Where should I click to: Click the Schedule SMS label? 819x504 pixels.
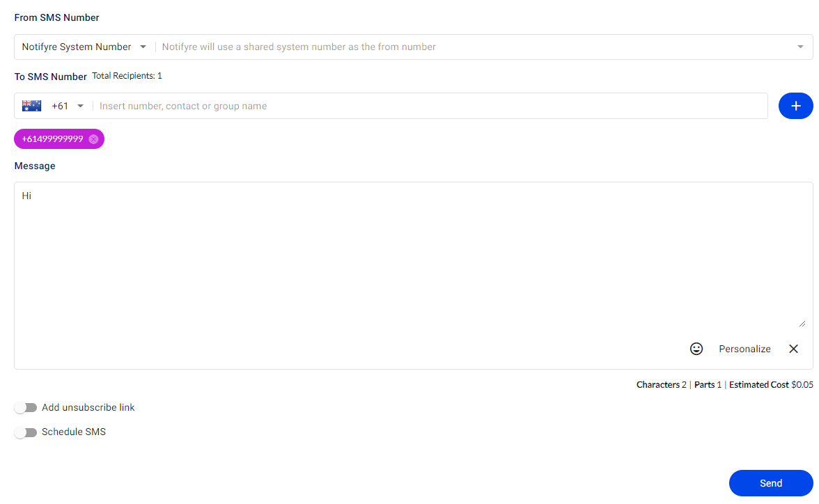(x=74, y=432)
